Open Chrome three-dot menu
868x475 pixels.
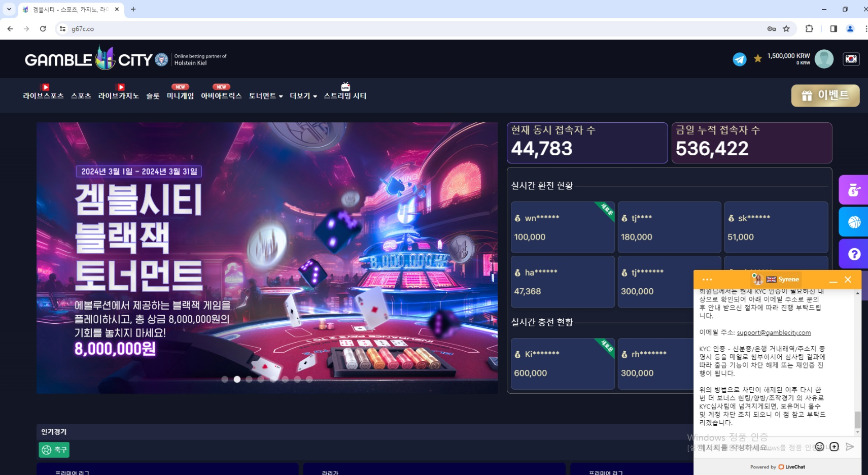pos(865,29)
